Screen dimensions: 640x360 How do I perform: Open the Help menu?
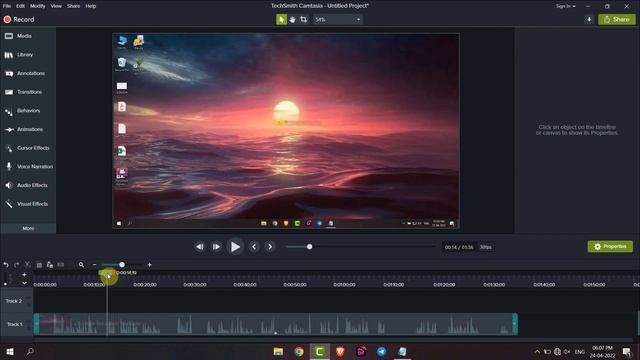pos(91,6)
